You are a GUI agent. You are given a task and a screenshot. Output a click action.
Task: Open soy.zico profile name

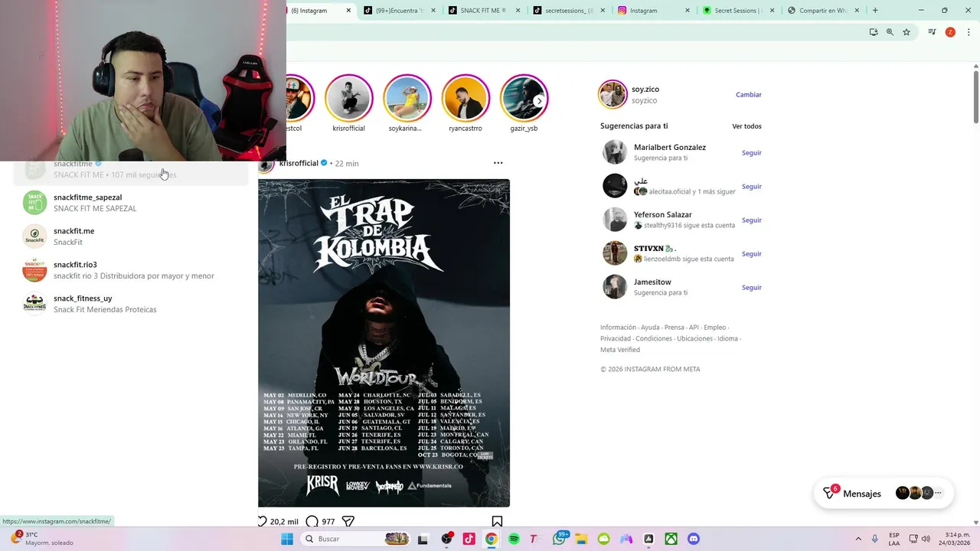tap(645, 89)
